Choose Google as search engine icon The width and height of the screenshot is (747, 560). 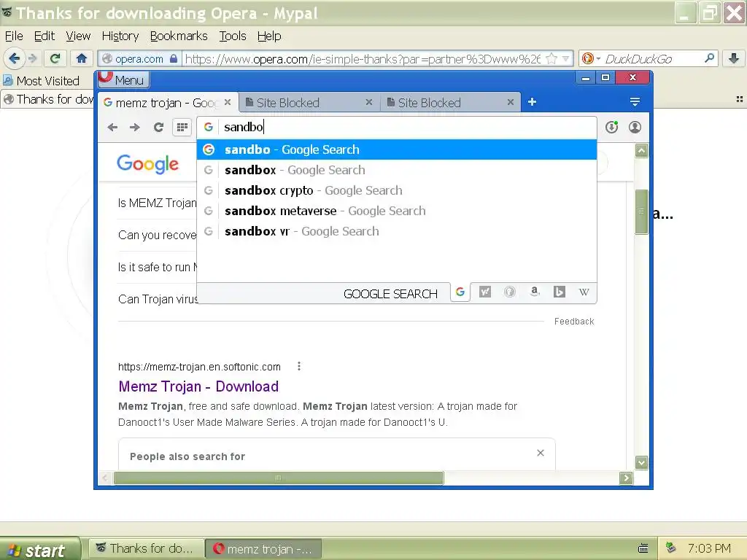460,292
